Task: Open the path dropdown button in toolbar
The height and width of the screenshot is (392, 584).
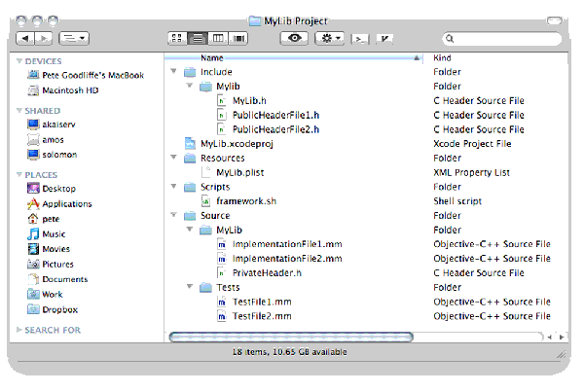Action: coord(74,38)
